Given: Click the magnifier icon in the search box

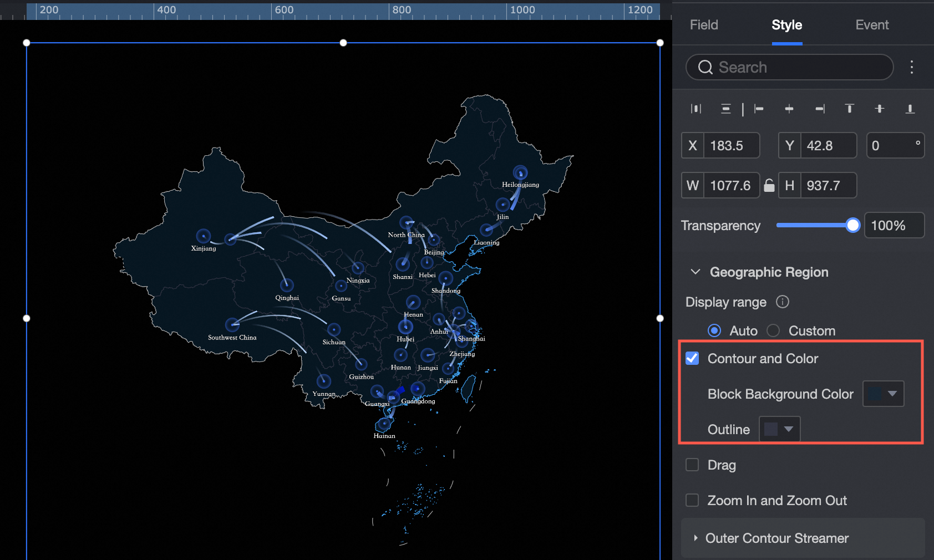Looking at the screenshot, I should [705, 68].
